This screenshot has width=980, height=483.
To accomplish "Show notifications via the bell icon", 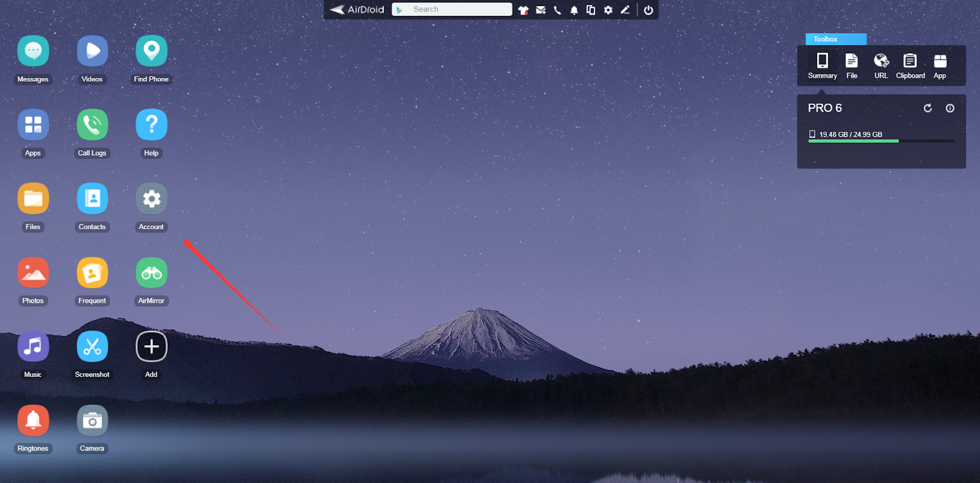I will [x=574, y=10].
